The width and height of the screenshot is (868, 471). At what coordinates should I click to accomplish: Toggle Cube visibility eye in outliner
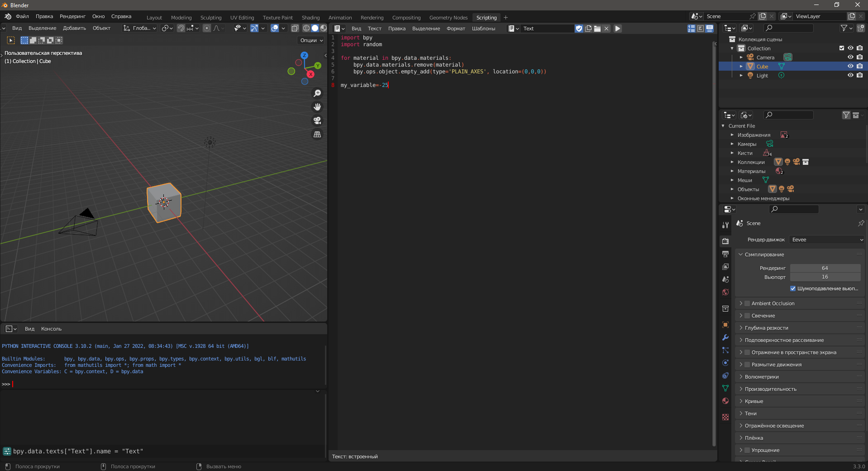[x=850, y=66]
